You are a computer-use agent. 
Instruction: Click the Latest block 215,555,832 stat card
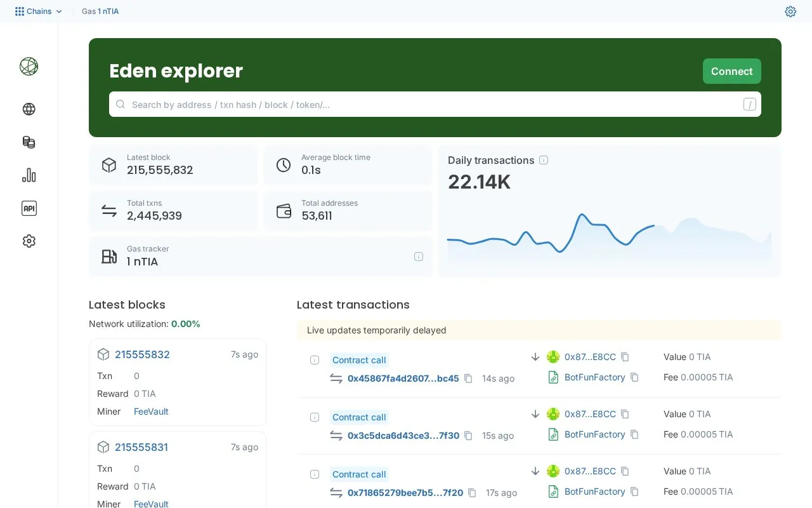[173, 165]
